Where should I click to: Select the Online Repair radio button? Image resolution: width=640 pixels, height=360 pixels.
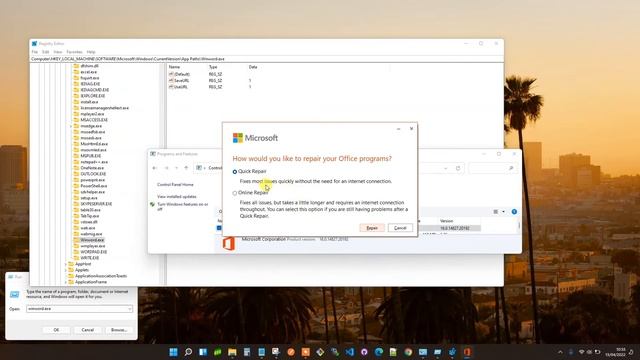pyautogui.click(x=235, y=193)
